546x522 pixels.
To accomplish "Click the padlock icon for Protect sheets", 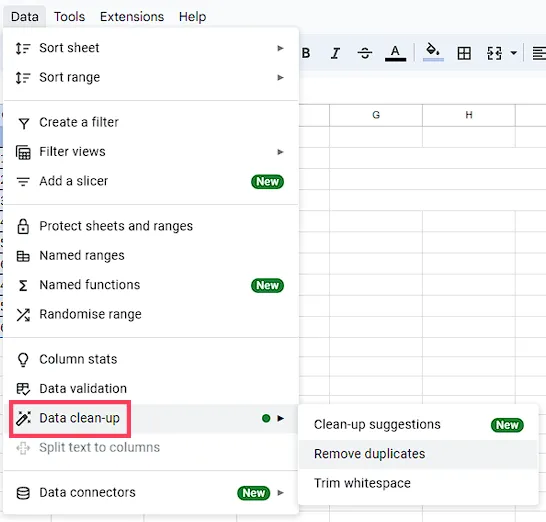I will [23, 226].
